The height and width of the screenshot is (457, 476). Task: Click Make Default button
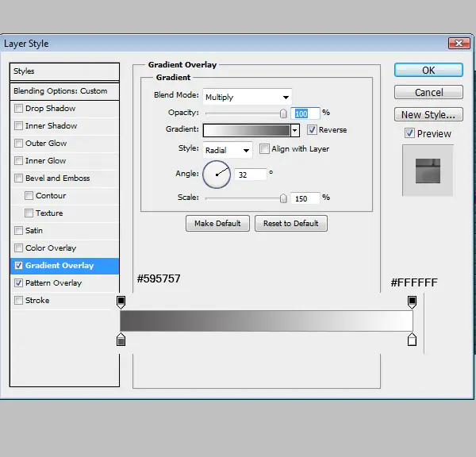click(217, 224)
